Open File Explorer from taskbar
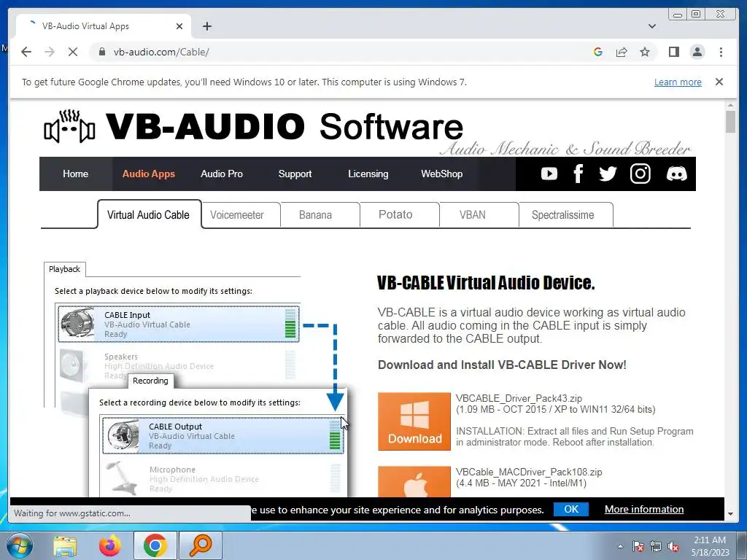 click(x=65, y=545)
